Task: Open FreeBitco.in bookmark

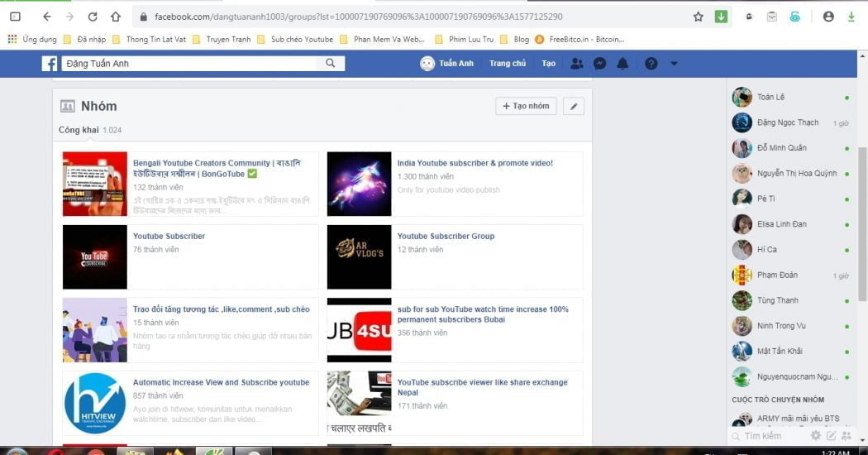Action: [x=579, y=40]
